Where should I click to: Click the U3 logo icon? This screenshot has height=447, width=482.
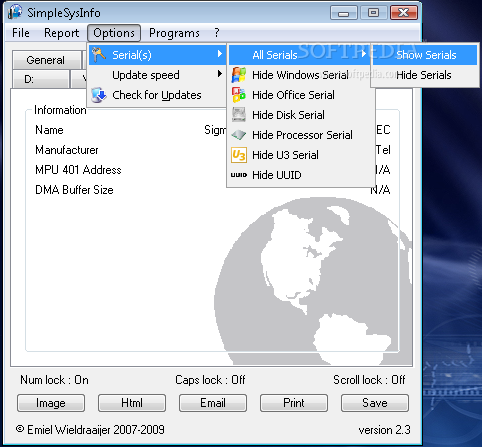click(x=239, y=155)
